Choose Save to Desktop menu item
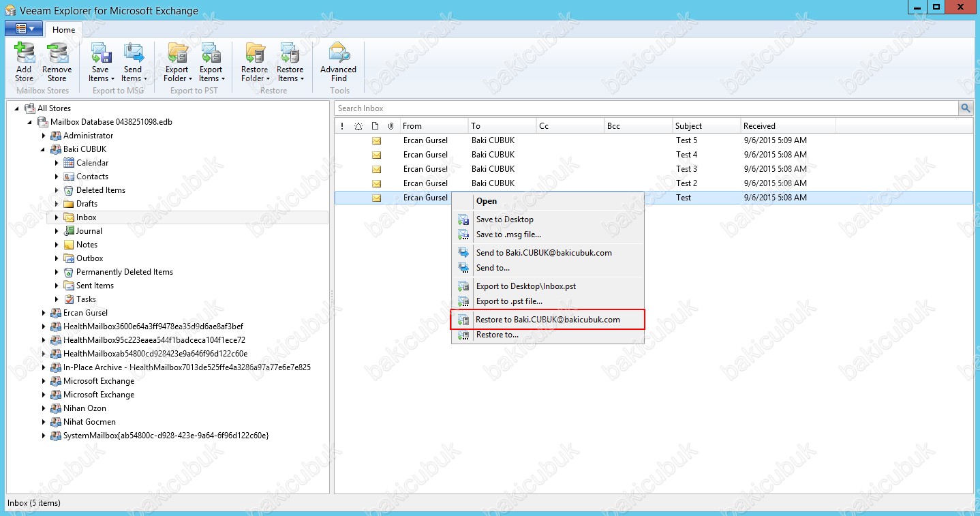This screenshot has height=516, width=980. tap(548, 219)
